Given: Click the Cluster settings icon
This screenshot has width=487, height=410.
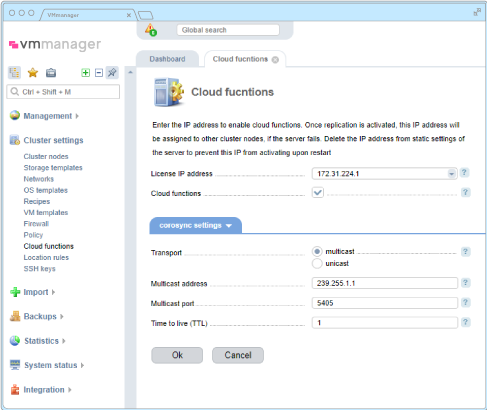Looking at the screenshot, I should tap(15, 140).
